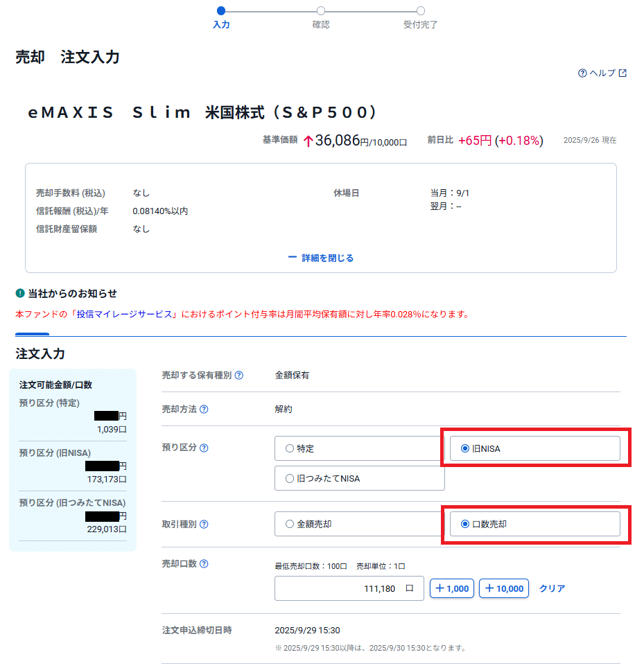Image resolution: width=644 pixels, height=668 pixels.
Task: Select the 特定 account radio option
Action: coord(290,448)
